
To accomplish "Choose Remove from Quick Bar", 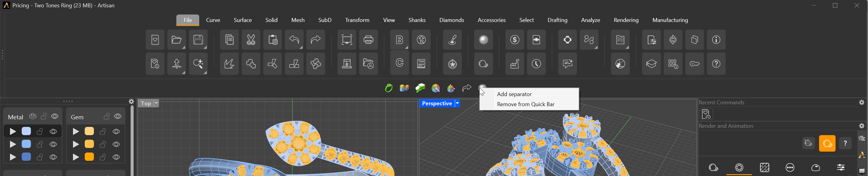I will click(x=526, y=104).
